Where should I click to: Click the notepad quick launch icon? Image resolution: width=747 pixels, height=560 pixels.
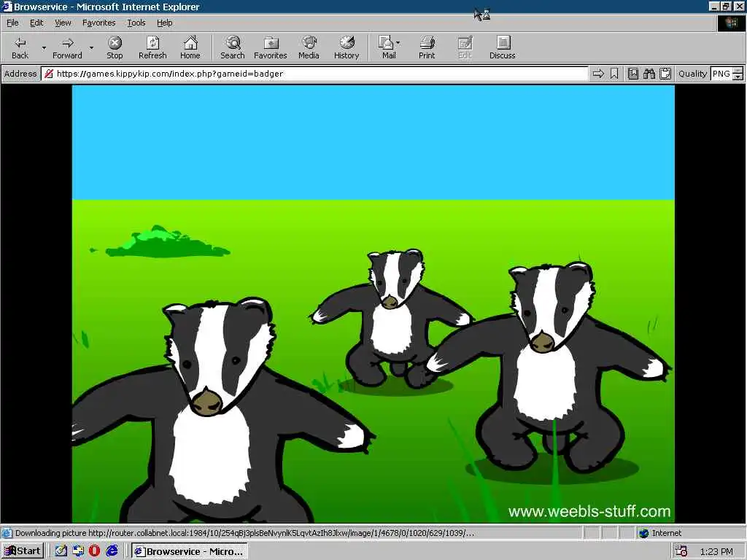pos(61,551)
